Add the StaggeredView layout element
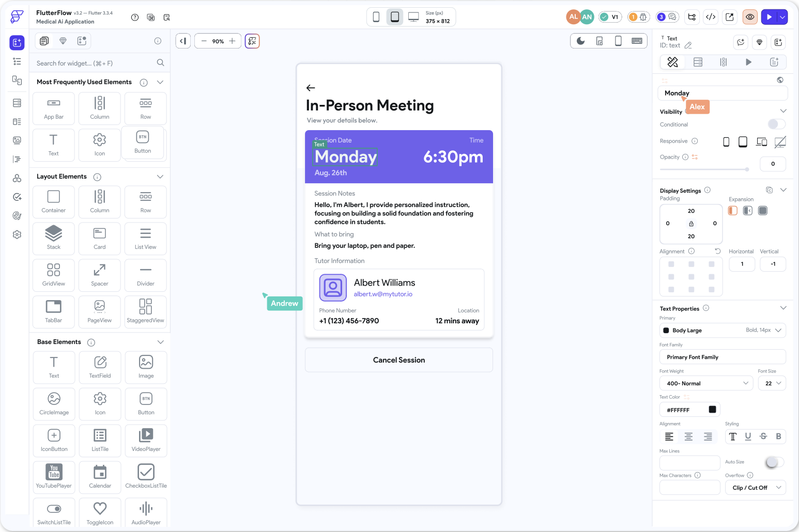 [146, 312]
